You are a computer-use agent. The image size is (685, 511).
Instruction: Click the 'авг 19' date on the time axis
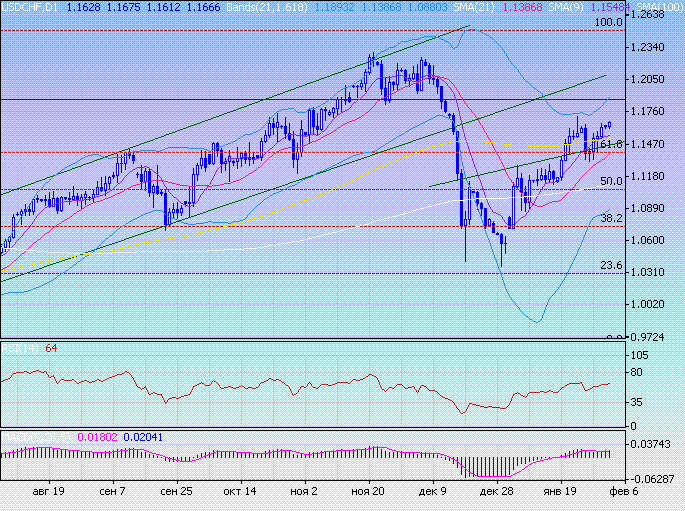(x=49, y=492)
